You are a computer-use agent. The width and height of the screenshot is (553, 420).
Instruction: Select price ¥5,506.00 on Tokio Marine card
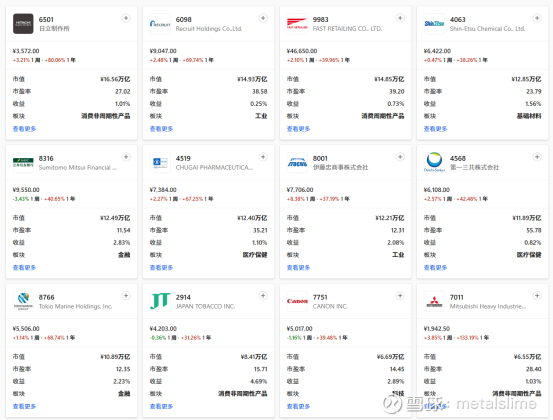click(x=26, y=328)
